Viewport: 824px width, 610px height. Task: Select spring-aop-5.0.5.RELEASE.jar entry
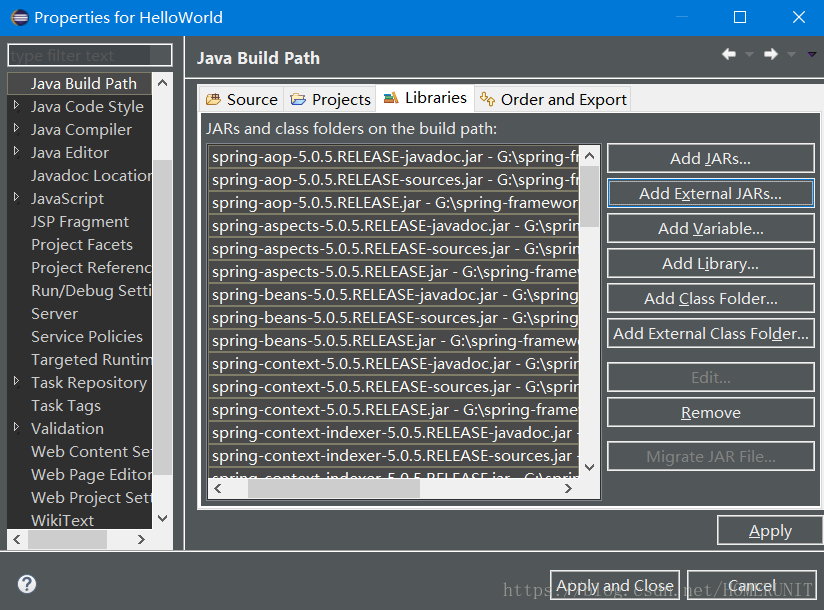[394, 203]
